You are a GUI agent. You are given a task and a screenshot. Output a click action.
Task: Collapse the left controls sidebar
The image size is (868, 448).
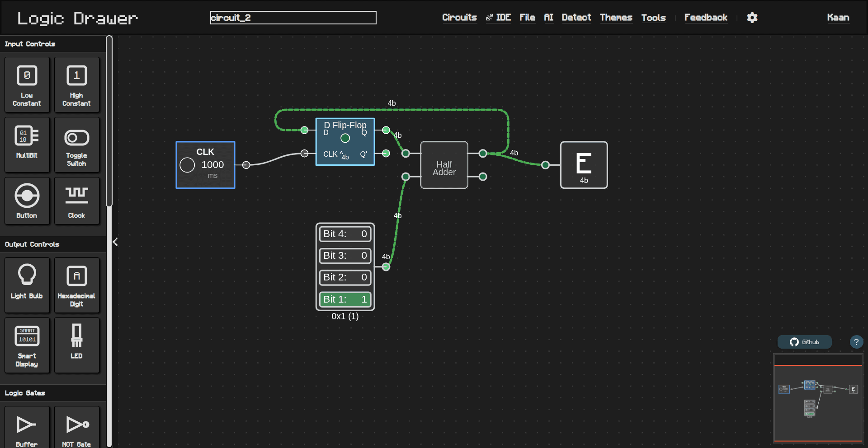pyautogui.click(x=115, y=242)
